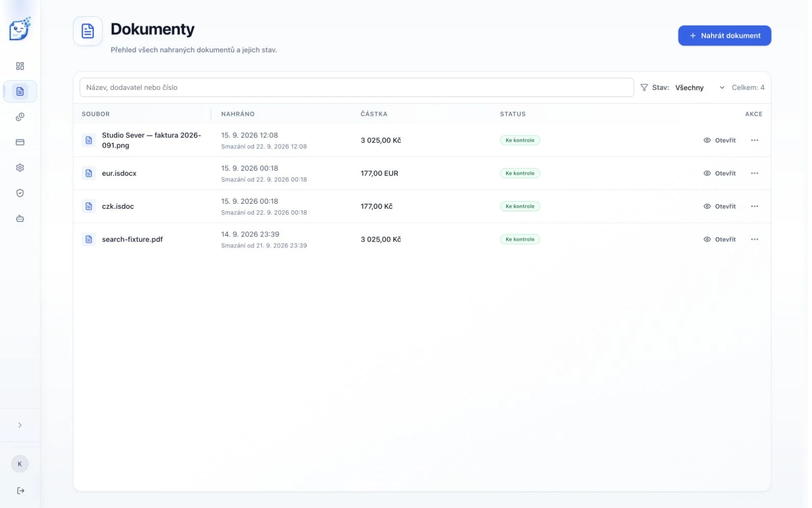Click the STATUS column header
The height and width of the screenshot is (508, 812).
(513, 114)
